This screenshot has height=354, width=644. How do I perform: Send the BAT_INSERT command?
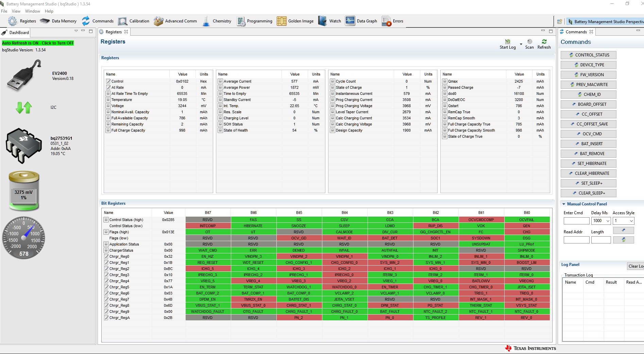pyautogui.click(x=588, y=144)
